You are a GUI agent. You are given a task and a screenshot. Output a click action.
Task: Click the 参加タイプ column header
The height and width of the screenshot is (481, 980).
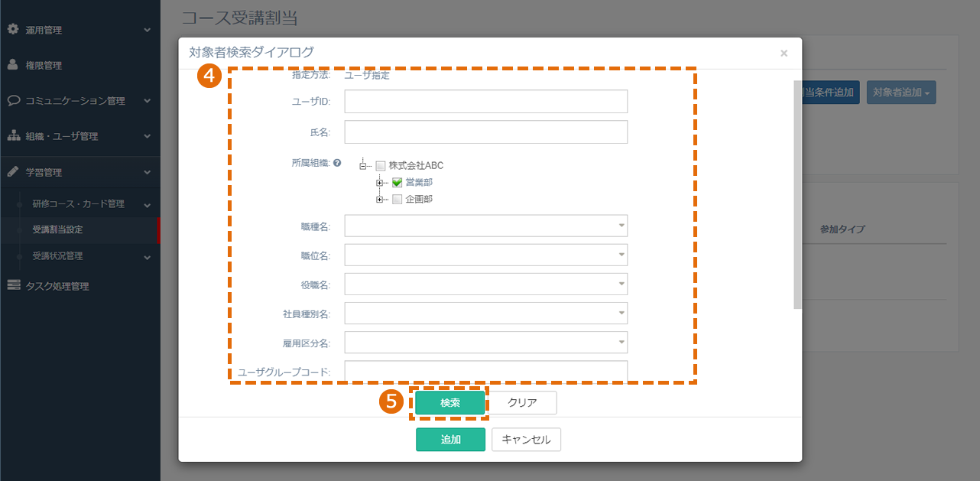(842, 229)
